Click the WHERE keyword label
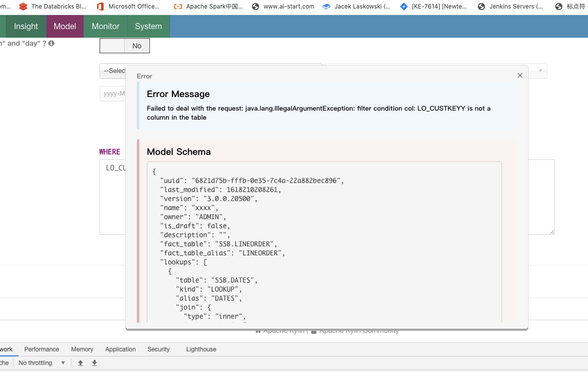 click(x=110, y=152)
